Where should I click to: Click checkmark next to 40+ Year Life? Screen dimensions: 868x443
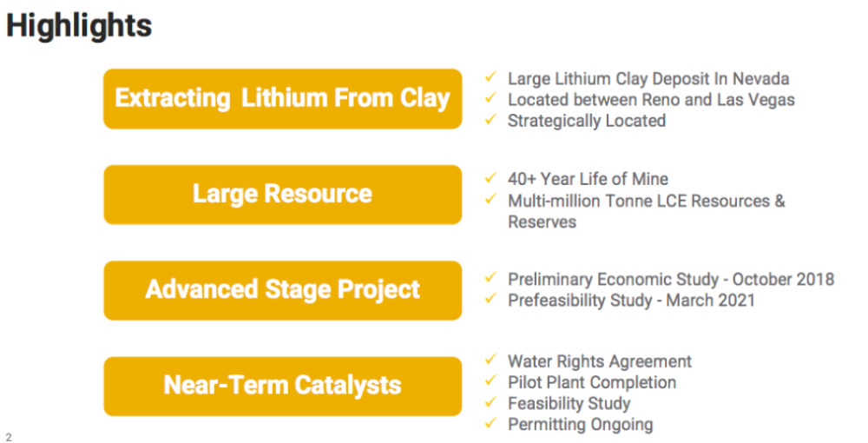[x=490, y=178]
